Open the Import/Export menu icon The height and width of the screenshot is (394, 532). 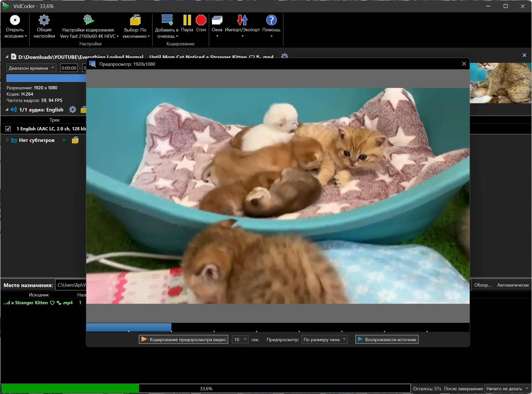click(x=242, y=20)
